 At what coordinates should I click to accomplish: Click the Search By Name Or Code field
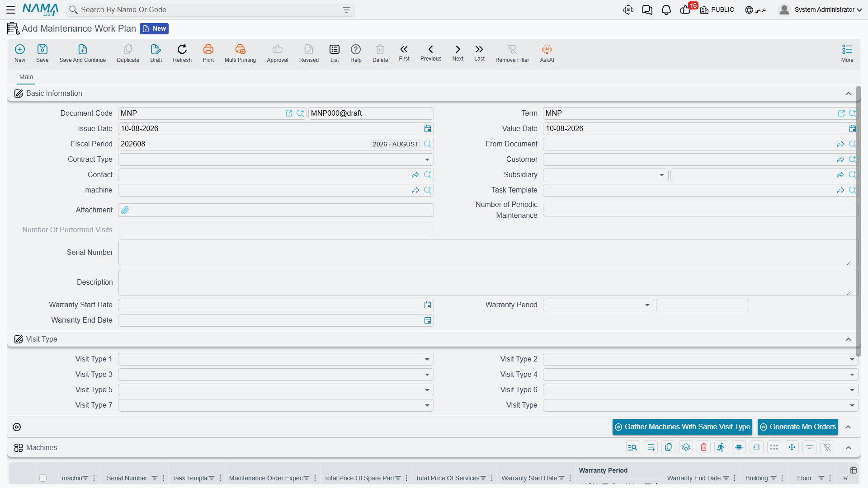click(x=211, y=10)
